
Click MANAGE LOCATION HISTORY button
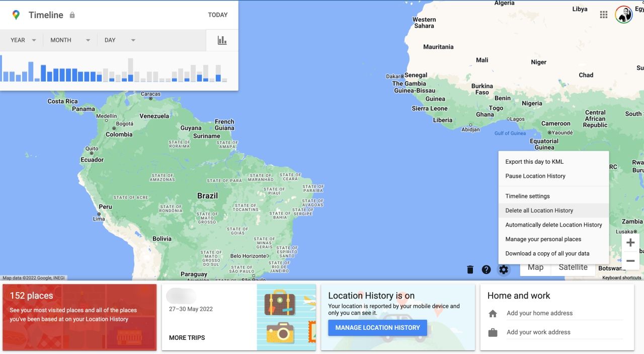click(x=378, y=327)
